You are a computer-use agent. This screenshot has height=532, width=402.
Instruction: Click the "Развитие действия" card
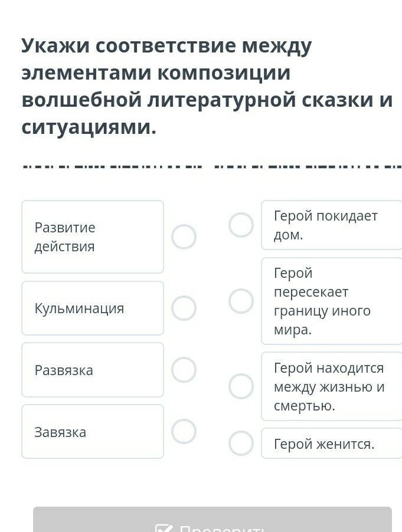point(93,237)
